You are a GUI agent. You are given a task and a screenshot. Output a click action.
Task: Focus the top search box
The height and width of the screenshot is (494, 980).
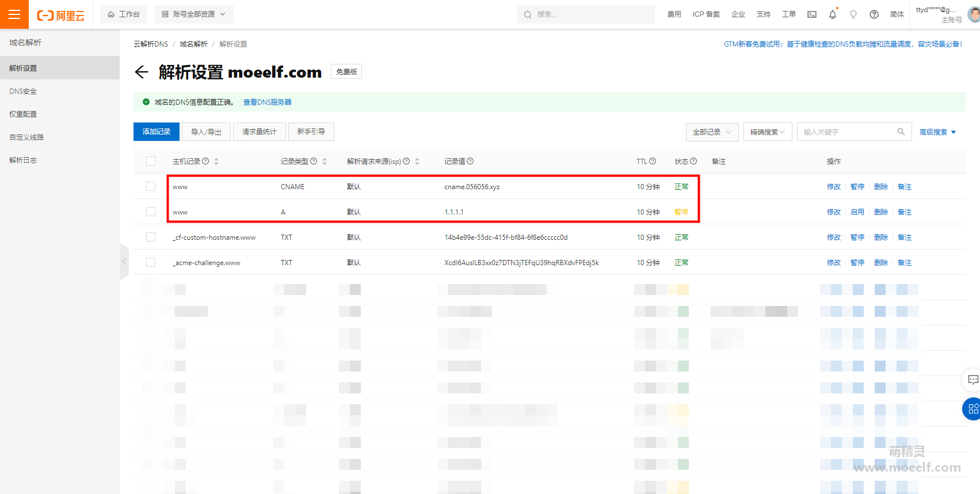point(585,14)
